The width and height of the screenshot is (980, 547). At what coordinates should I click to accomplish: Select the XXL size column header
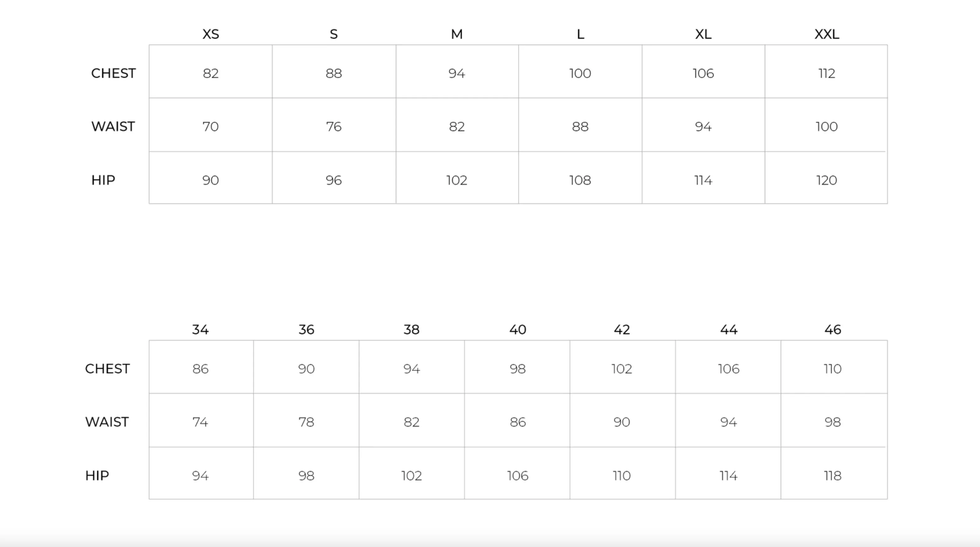click(x=826, y=34)
